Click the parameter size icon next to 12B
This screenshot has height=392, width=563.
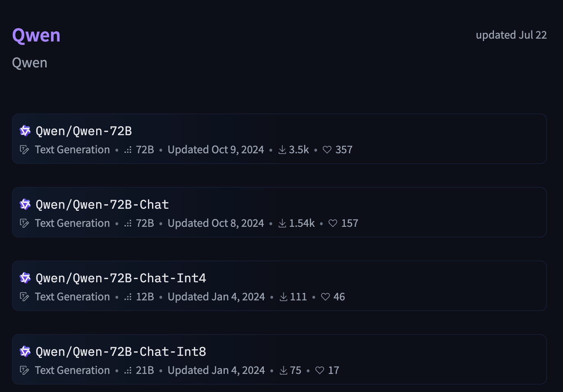tap(128, 297)
